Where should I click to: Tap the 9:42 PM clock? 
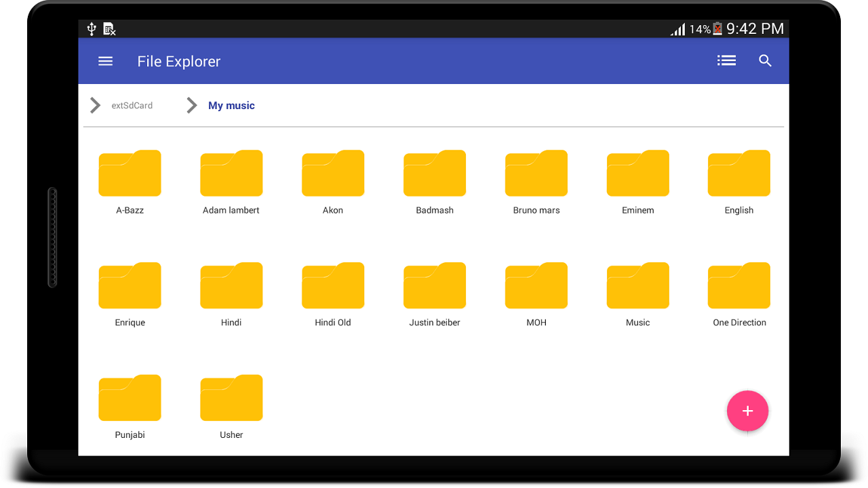coord(755,28)
